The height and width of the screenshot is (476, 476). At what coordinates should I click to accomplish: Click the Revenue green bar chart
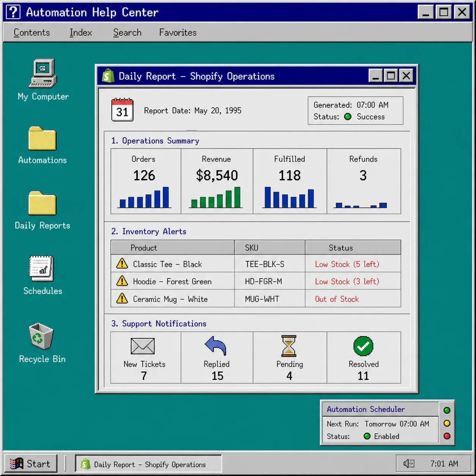tap(216, 197)
